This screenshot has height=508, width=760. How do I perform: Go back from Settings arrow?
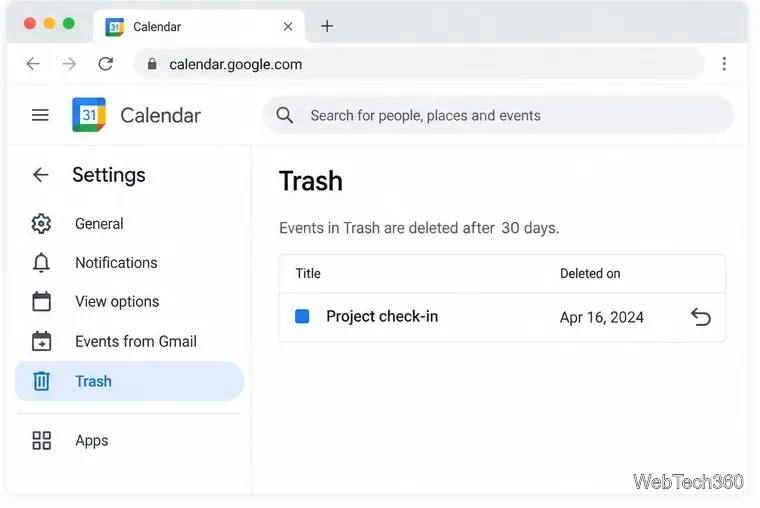[x=41, y=175]
